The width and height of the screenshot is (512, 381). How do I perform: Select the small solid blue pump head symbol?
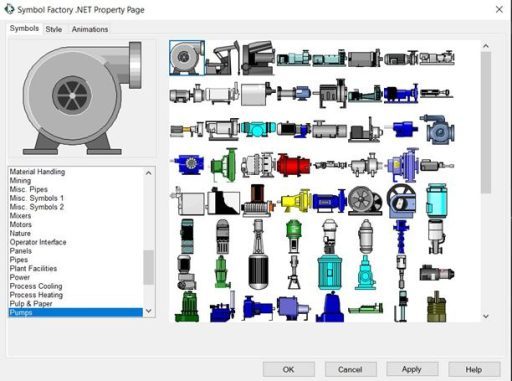coord(403,129)
